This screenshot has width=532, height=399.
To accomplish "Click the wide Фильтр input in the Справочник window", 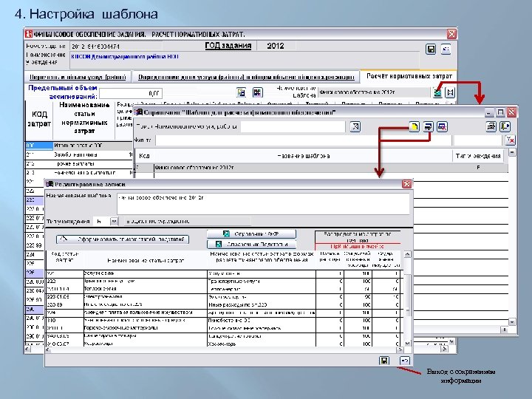I will 304,140.
